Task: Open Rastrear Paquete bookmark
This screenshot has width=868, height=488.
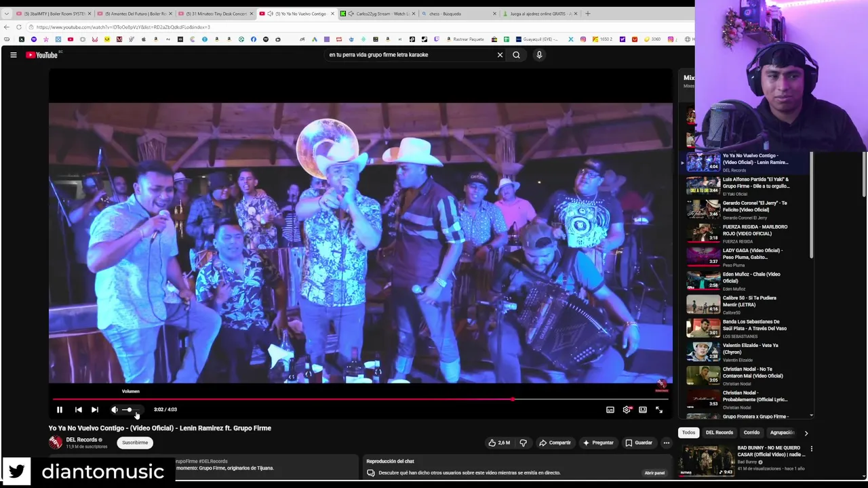Action: click(x=464, y=39)
